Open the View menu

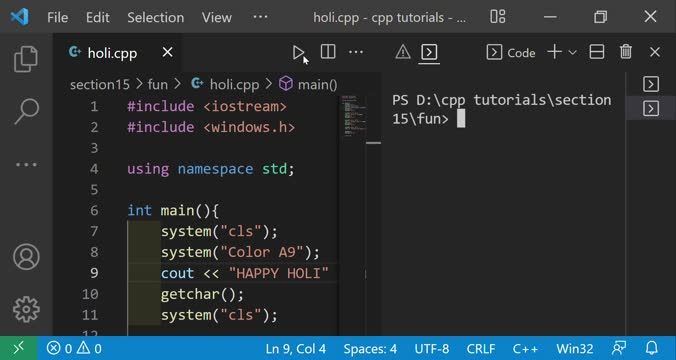216,17
